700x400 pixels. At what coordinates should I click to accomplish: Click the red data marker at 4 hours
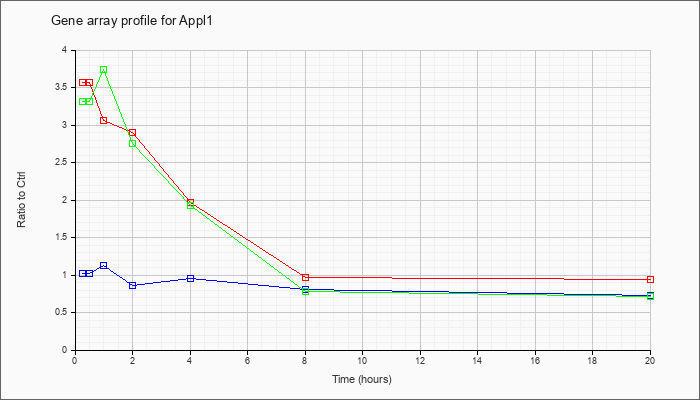191,202
